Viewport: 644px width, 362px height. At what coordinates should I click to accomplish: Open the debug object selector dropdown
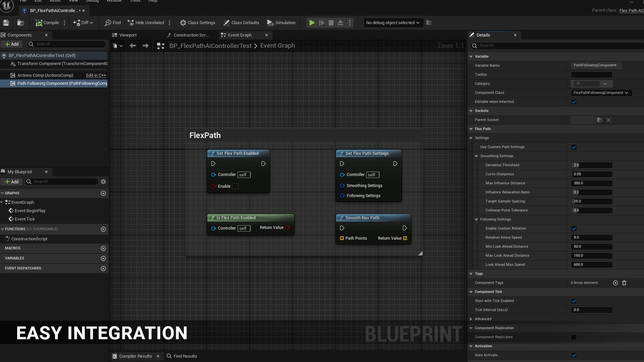pos(392,23)
